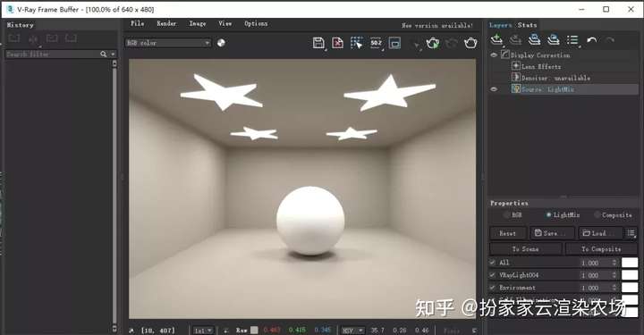Click the Reset button in LightMix

tap(508, 233)
